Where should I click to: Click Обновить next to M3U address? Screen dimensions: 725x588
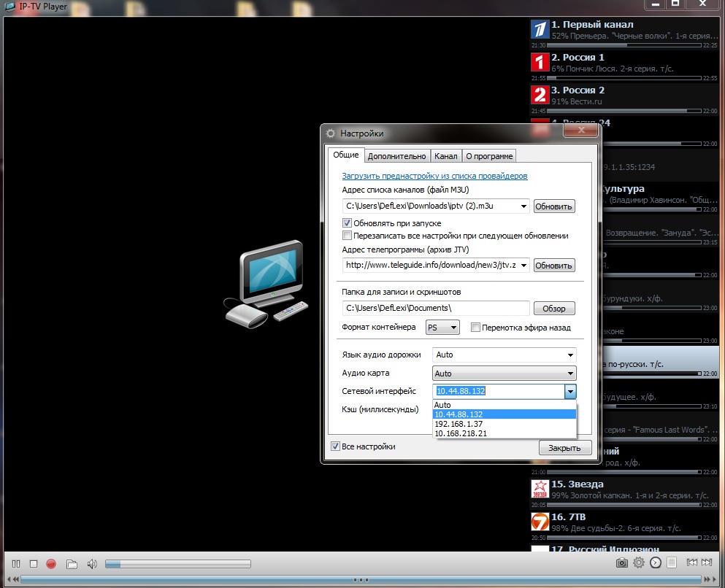click(554, 206)
